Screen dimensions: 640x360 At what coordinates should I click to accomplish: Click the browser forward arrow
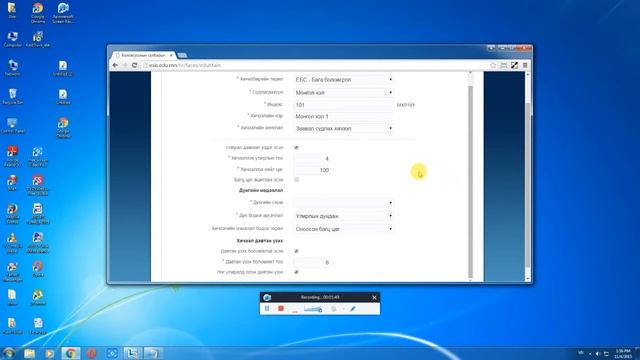125,65
